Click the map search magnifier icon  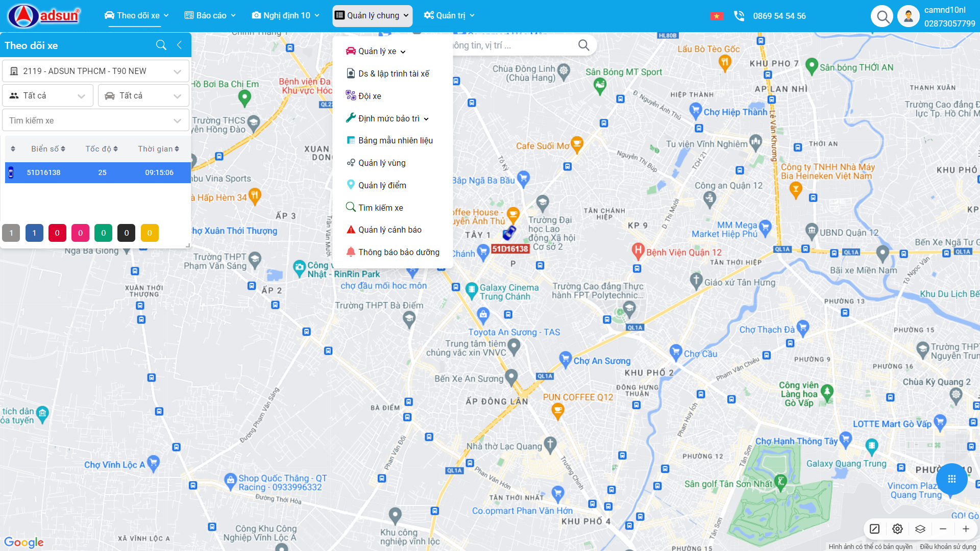[x=583, y=45]
